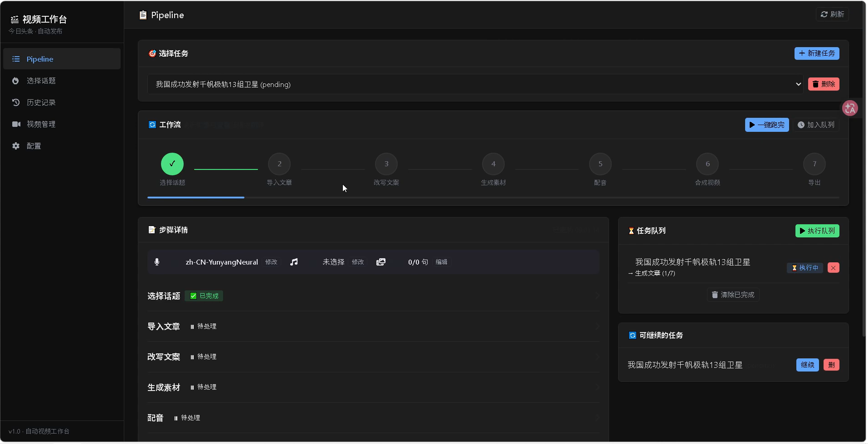Click the microphone voice icon
868x444 pixels.
click(x=157, y=262)
